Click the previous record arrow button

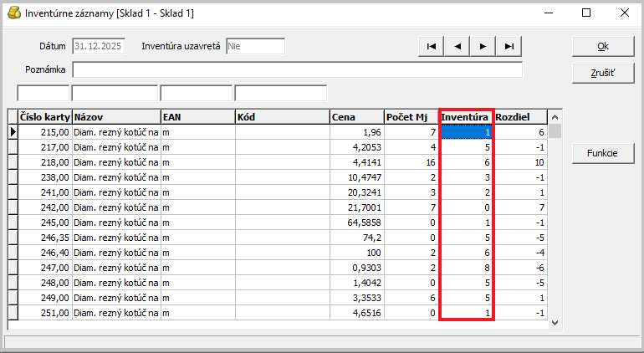tap(457, 47)
